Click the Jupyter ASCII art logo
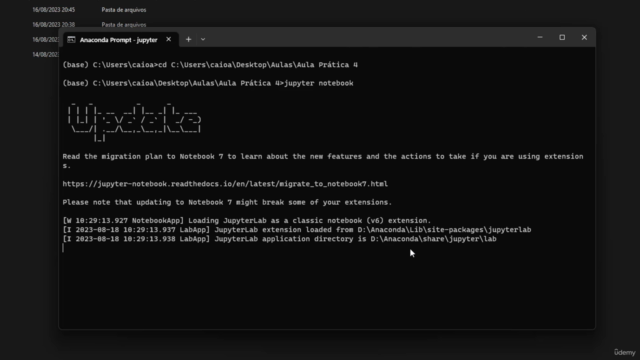Screen dimensions: 640x360 tap(134, 121)
